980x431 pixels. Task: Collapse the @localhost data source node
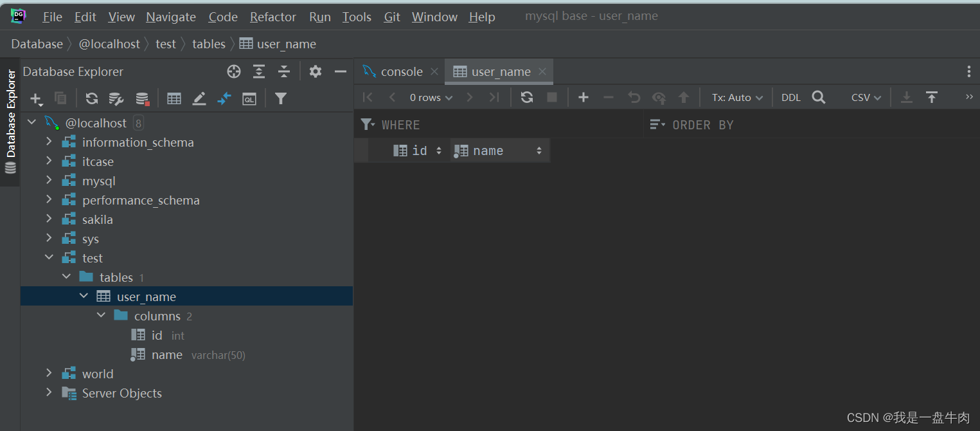coord(32,122)
